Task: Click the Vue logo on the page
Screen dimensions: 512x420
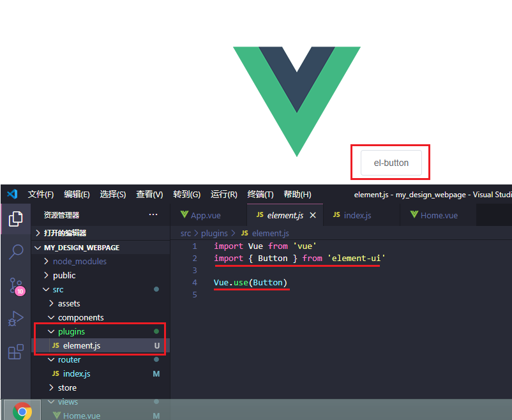Action: coord(296,101)
